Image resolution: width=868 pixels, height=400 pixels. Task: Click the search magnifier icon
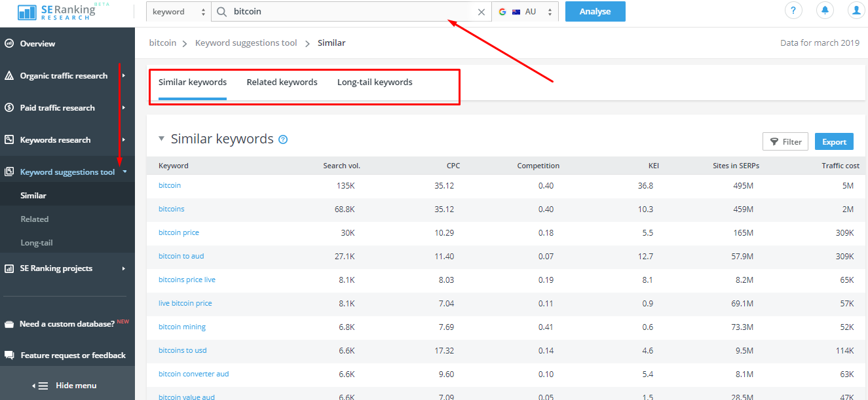[222, 12]
